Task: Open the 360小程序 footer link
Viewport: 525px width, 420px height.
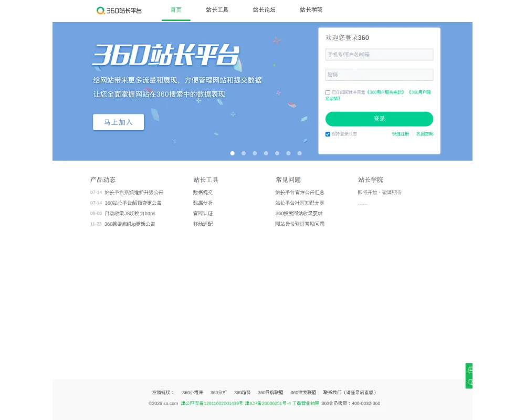Action: coord(193,393)
